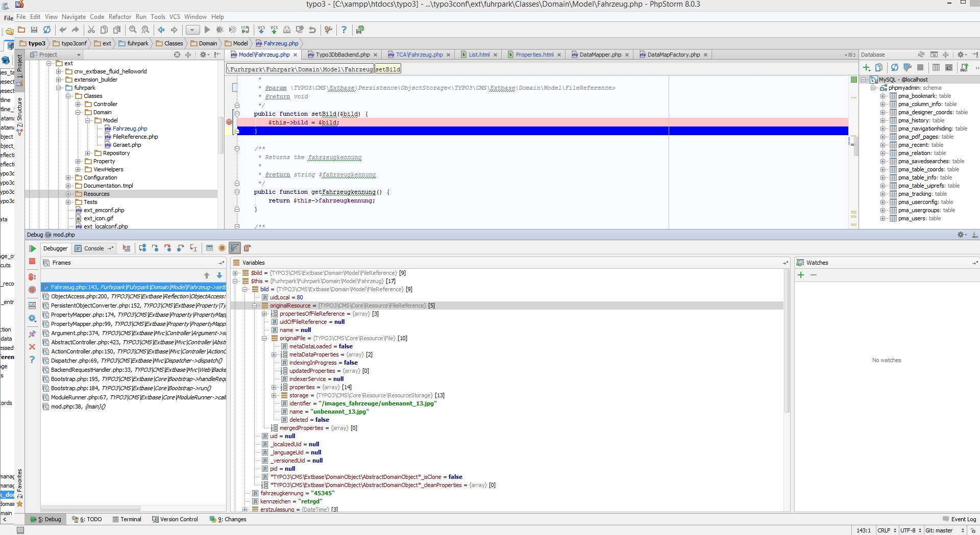Screen dimensions: 980x535
Task: Open the Terminal tool window button
Action: [x=127, y=519]
